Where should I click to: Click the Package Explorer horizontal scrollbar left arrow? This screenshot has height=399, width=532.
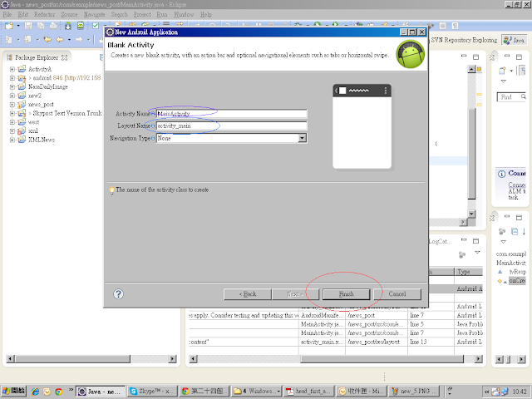11,358
